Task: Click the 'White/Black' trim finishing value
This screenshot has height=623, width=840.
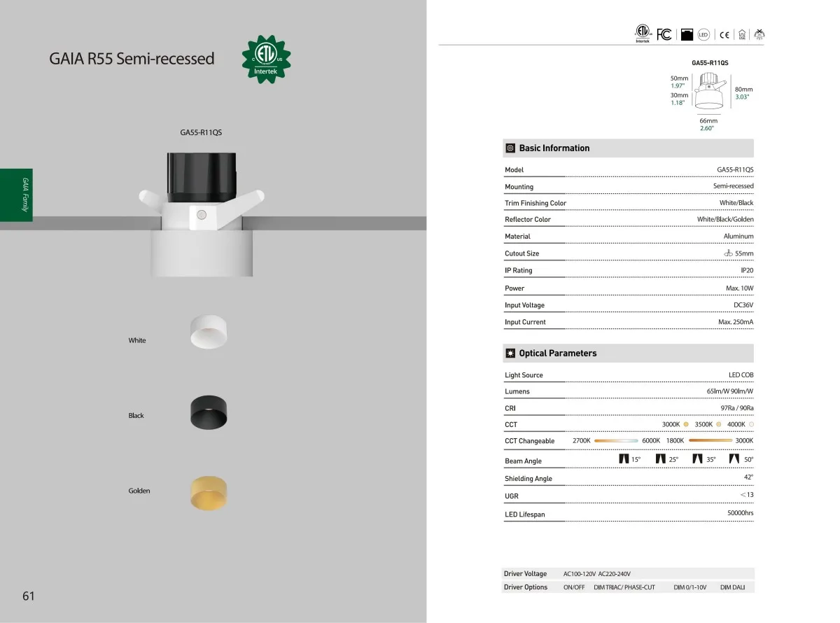Action: (x=736, y=203)
